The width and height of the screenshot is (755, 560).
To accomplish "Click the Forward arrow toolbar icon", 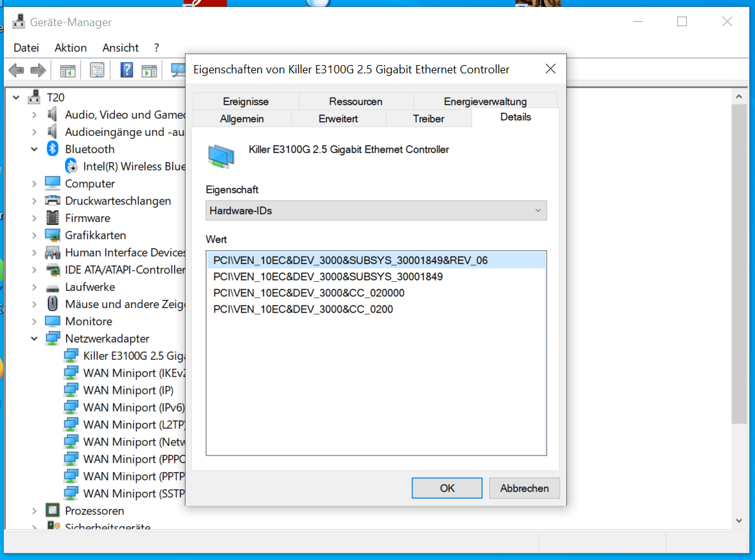I will [38, 70].
